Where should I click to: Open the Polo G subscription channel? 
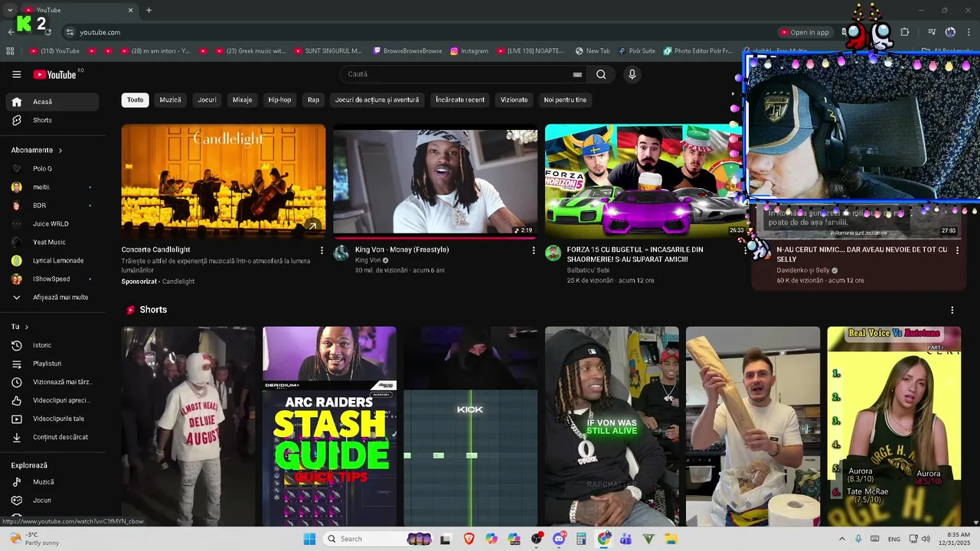tap(53, 168)
